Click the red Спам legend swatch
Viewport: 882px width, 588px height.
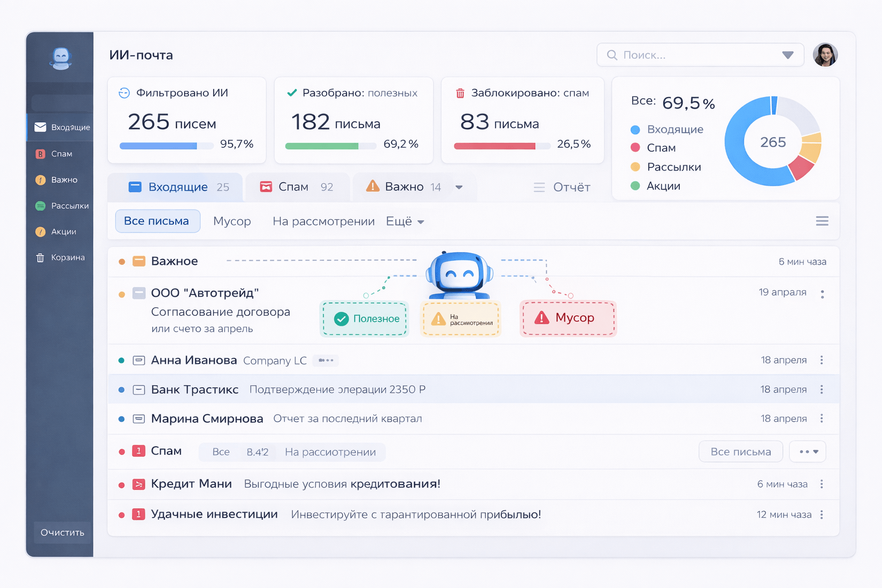(635, 148)
